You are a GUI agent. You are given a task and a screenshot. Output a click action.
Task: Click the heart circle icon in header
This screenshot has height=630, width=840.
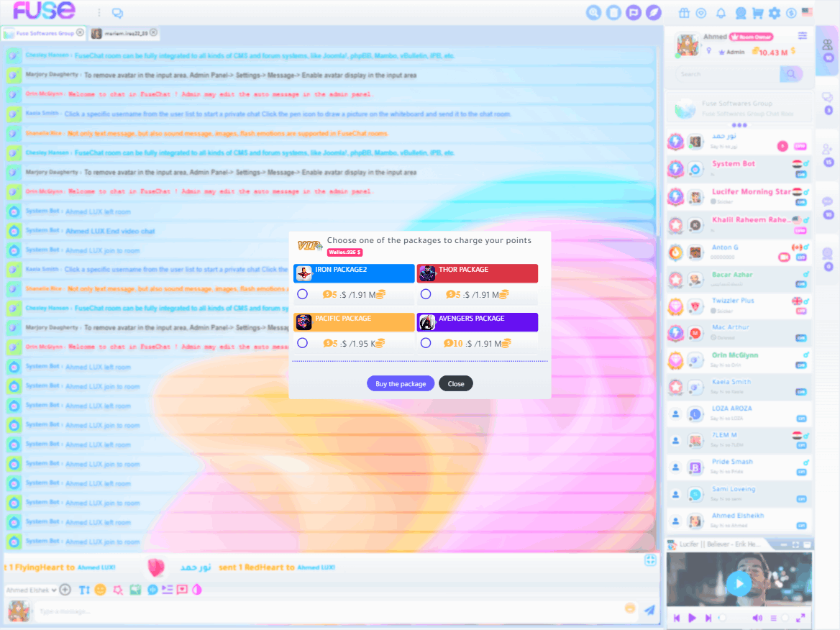pos(701,13)
